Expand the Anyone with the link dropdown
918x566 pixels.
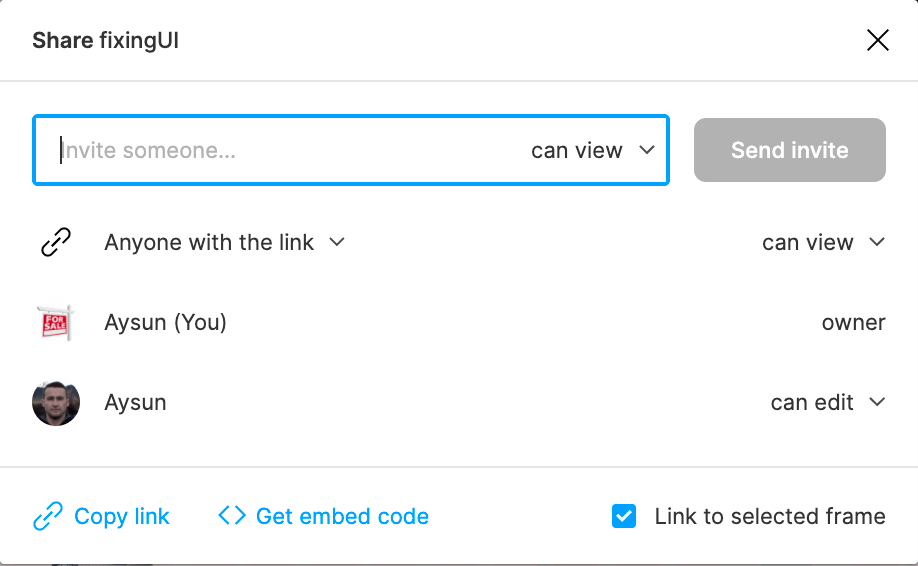[x=224, y=242]
